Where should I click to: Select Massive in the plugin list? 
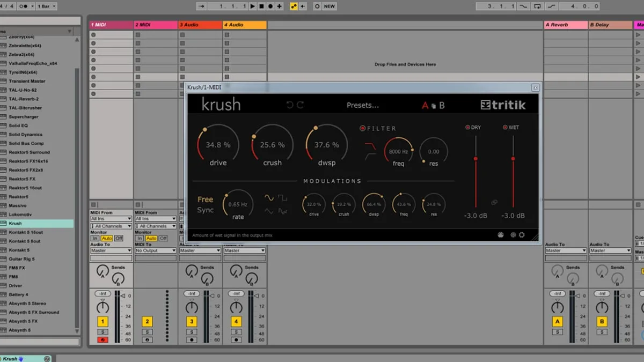pyautogui.click(x=18, y=205)
